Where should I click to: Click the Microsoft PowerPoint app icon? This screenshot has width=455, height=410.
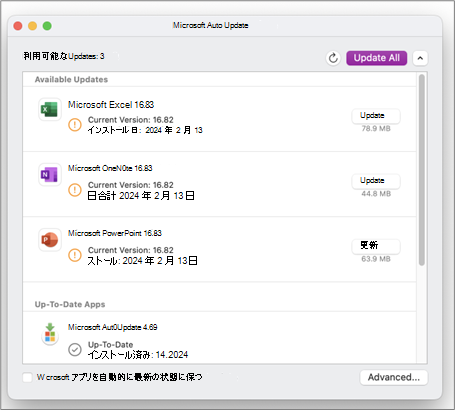tap(50, 240)
